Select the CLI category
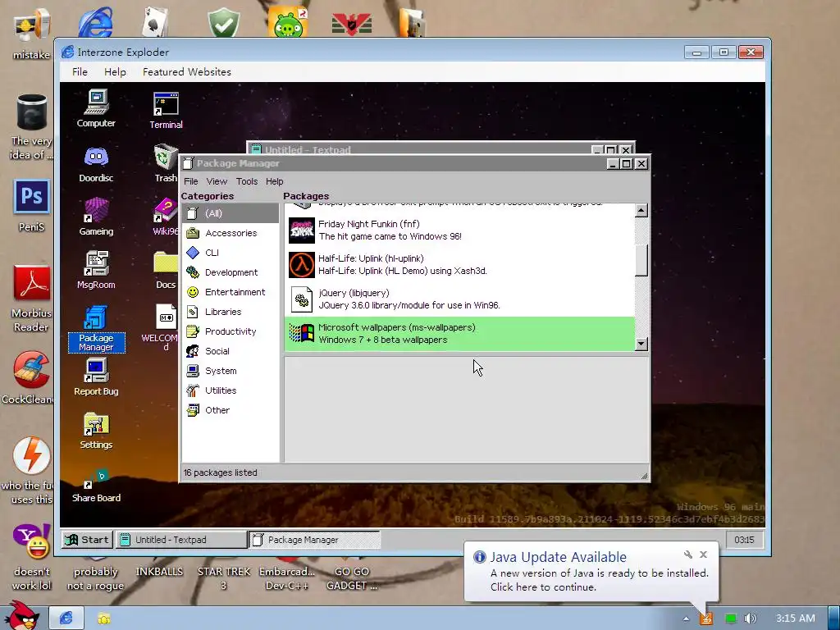840x630 pixels. (231, 253)
